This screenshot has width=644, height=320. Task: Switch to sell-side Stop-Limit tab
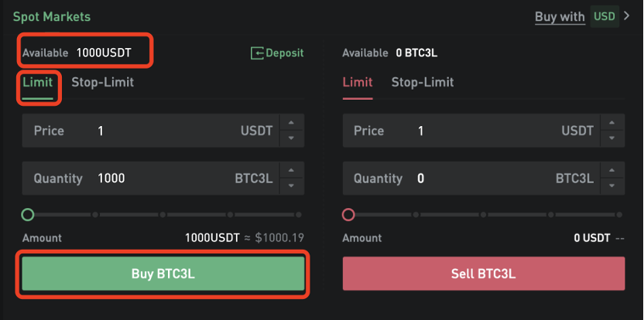tap(423, 83)
